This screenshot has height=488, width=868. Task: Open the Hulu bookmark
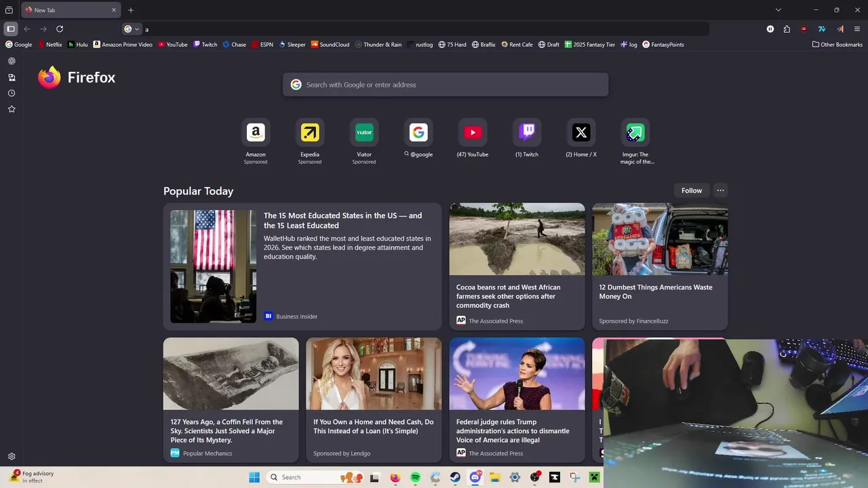pyautogui.click(x=78, y=45)
